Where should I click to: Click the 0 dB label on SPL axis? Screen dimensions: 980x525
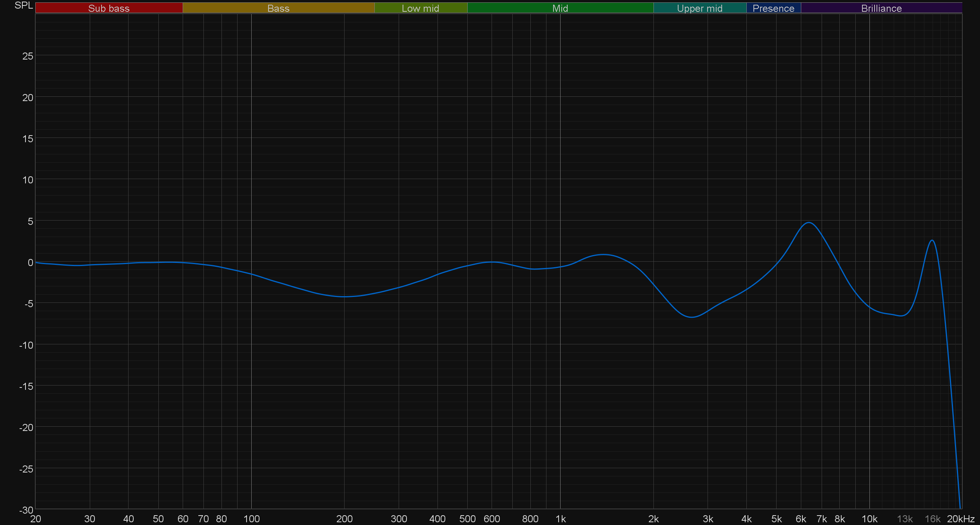pos(30,262)
